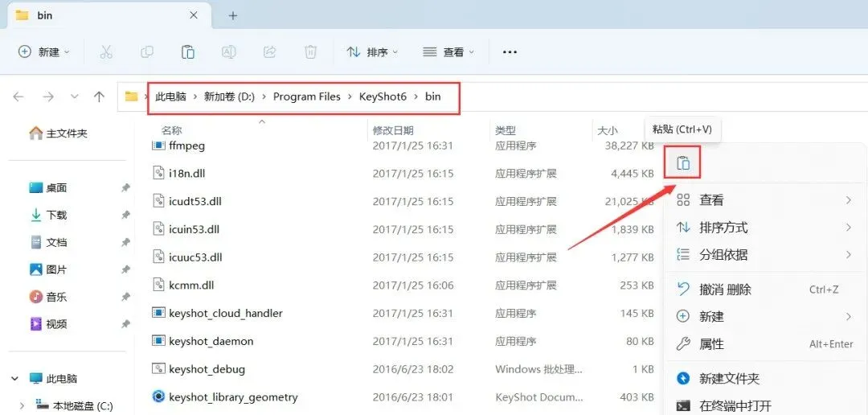Screen dimensions: 868x415
Task: Sort by 修改日期 column header
Action: pyautogui.click(x=393, y=131)
